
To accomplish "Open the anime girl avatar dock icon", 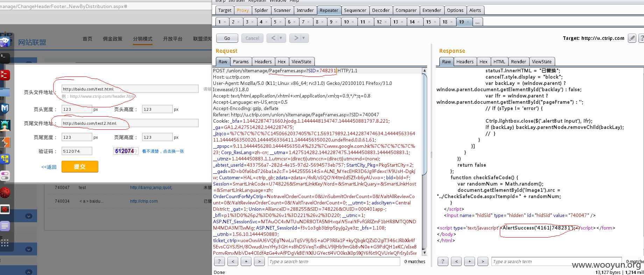I will pyautogui.click(x=5, y=125).
